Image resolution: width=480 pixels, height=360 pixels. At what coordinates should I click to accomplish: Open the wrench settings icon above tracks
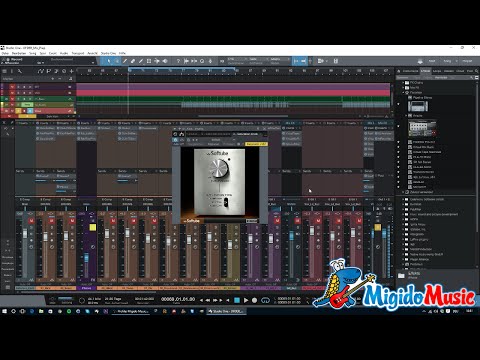20,71
